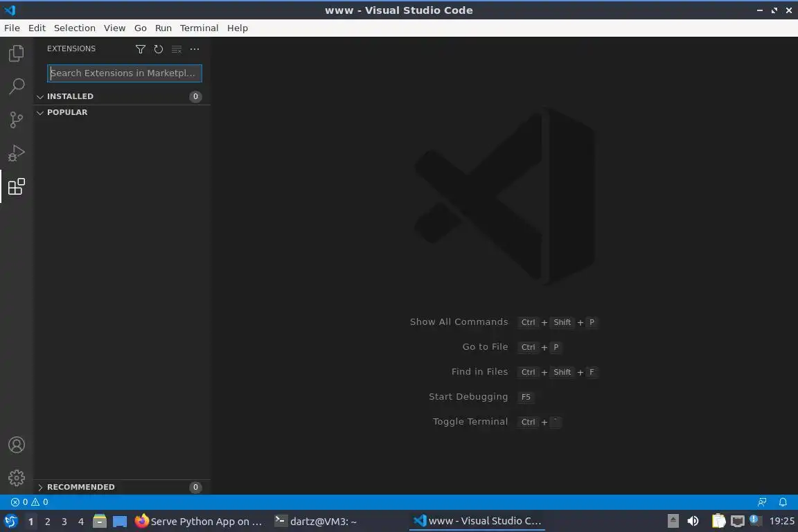Image resolution: width=798 pixels, height=532 pixels.
Task: Click the update notifier tray icon
Action: pyautogui.click(x=755, y=520)
